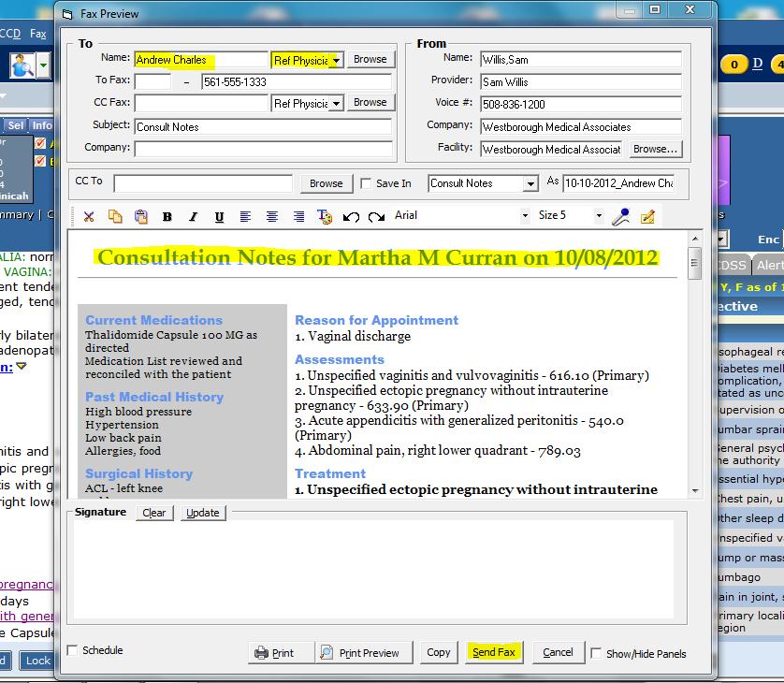Image resolution: width=784 pixels, height=683 pixels.
Task: Click the Copy icon in the fax editor
Action: [115, 216]
